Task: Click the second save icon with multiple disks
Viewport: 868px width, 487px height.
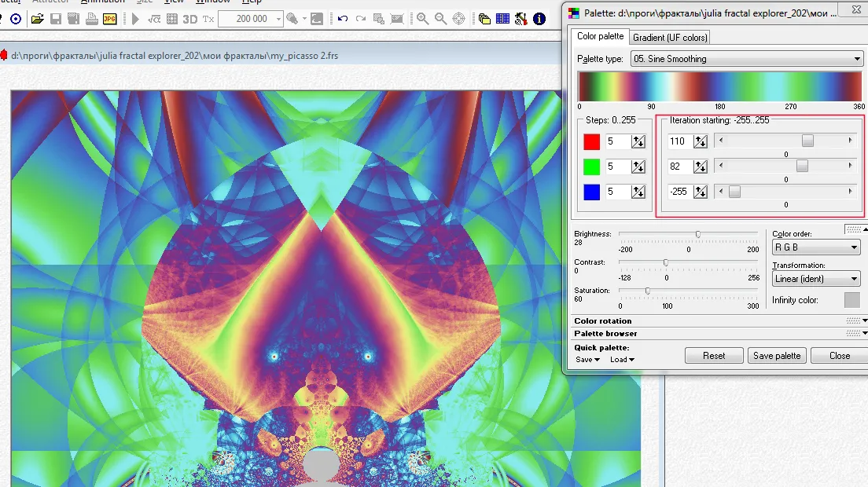Action: (x=74, y=19)
